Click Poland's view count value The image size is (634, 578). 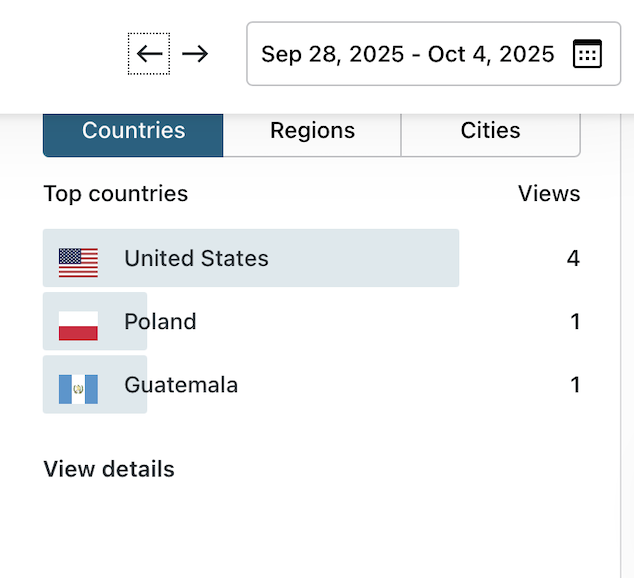575,322
